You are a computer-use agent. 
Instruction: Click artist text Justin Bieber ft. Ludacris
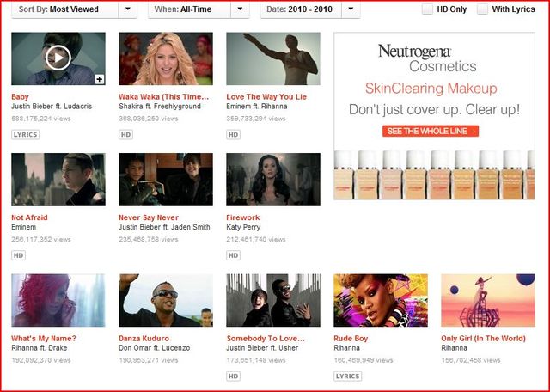[52, 107]
